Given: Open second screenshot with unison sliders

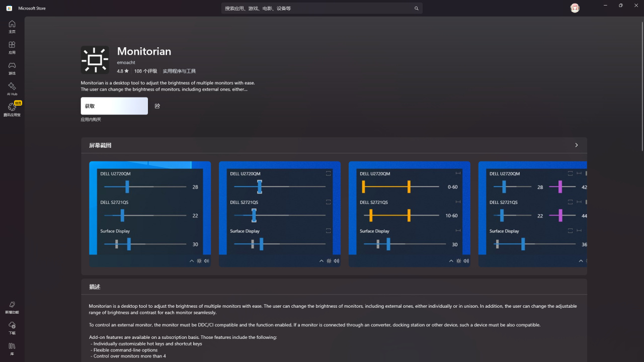Looking at the screenshot, I should pyautogui.click(x=280, y=214).
